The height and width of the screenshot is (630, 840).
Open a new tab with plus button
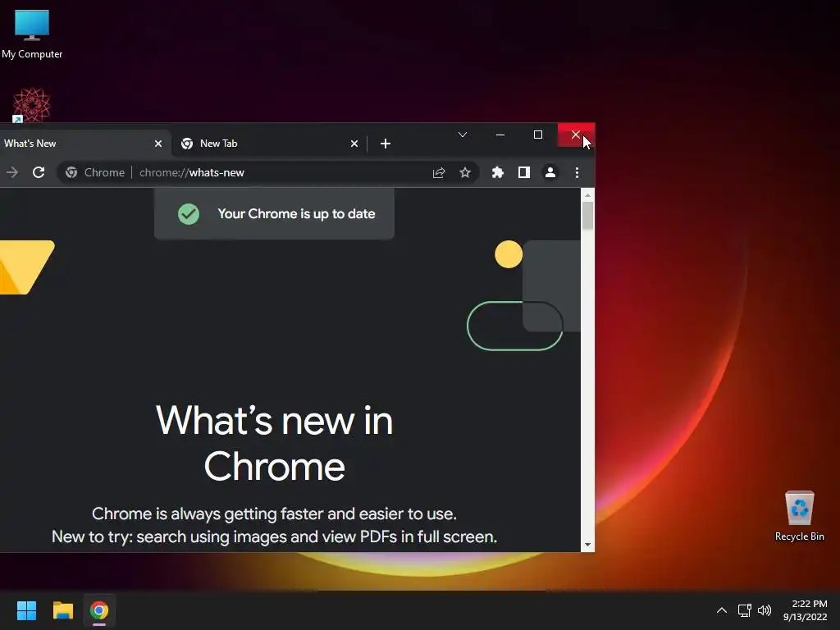[386, 144]
